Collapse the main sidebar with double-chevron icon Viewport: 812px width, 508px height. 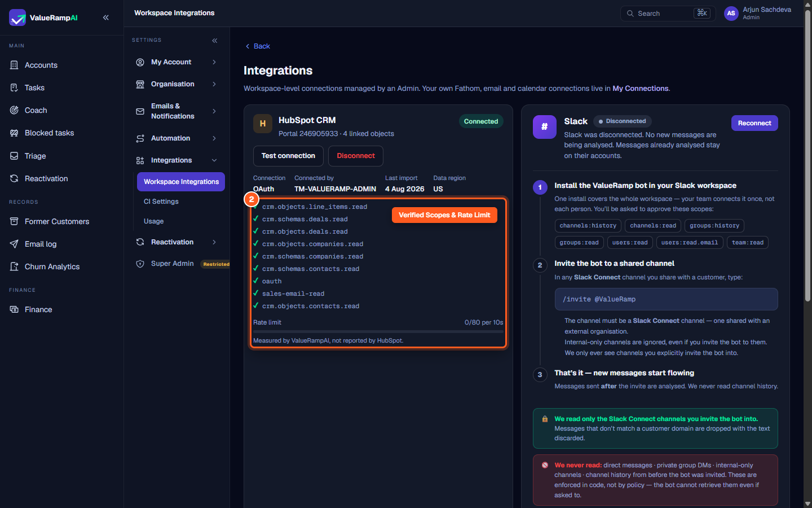click(106, 17)
